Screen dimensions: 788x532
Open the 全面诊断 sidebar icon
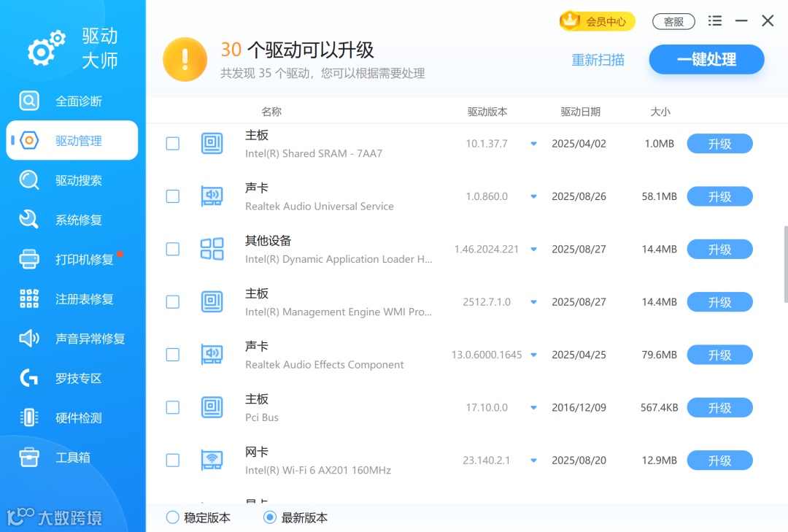pos(29,101)
